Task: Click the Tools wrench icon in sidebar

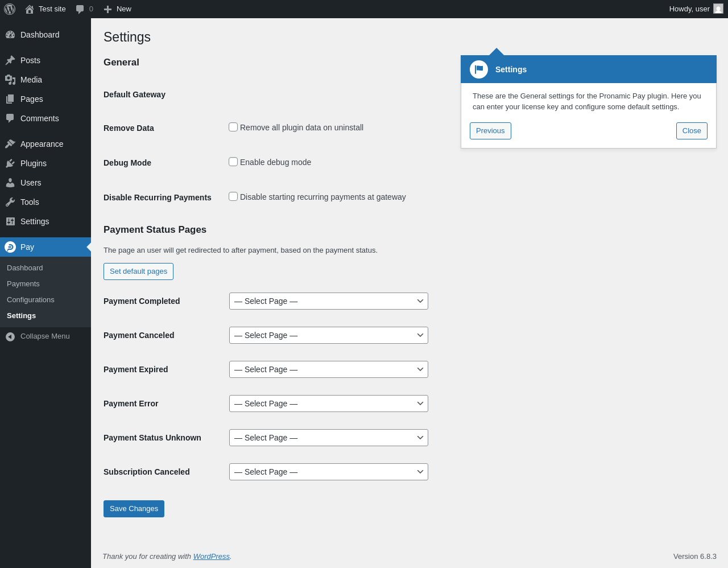Action: (x=10, y=202)
